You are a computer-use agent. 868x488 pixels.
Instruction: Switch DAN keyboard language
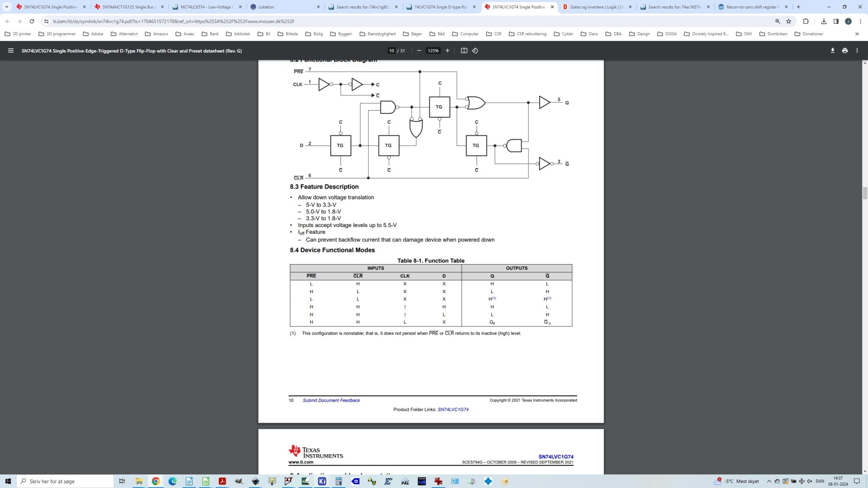(x=820, y=481)
